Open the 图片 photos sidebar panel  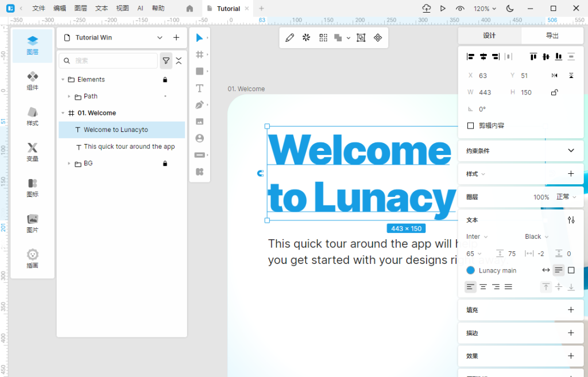(33, 223)
